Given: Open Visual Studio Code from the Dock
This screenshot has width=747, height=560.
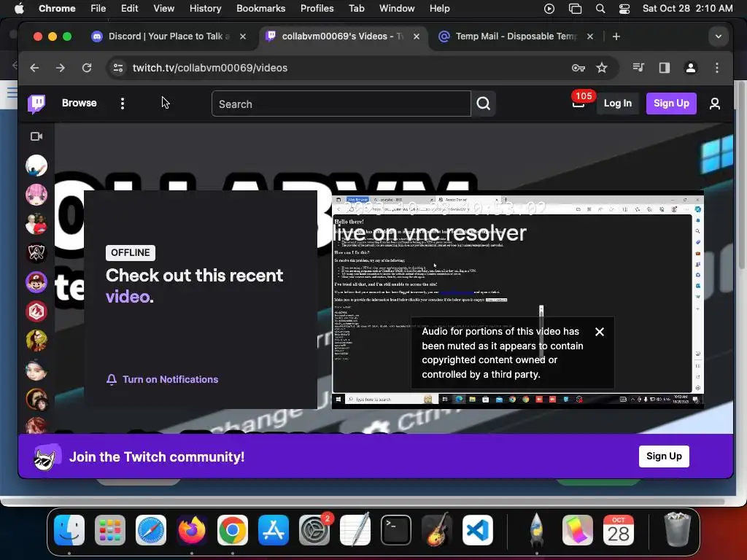Looking at the screenshot, I should (477, 530).
